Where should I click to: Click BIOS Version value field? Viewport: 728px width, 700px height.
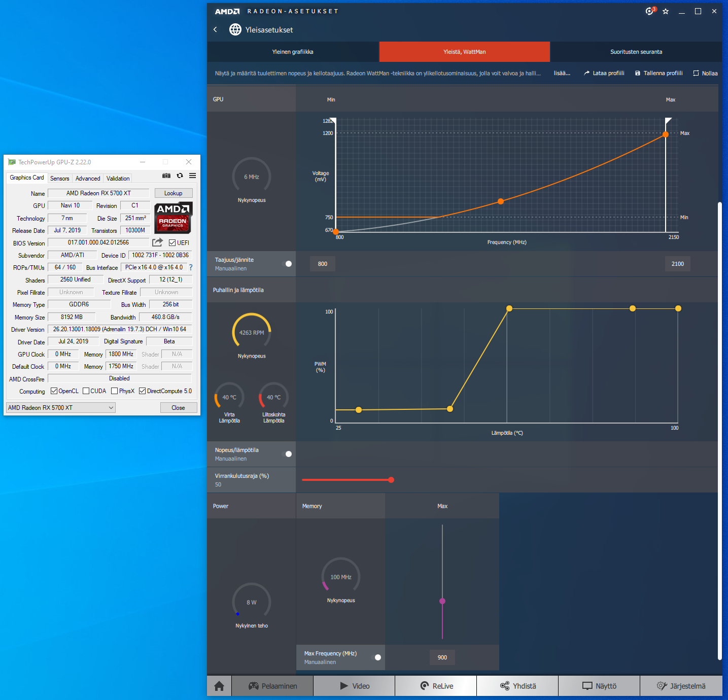click(x=98, y=242)
